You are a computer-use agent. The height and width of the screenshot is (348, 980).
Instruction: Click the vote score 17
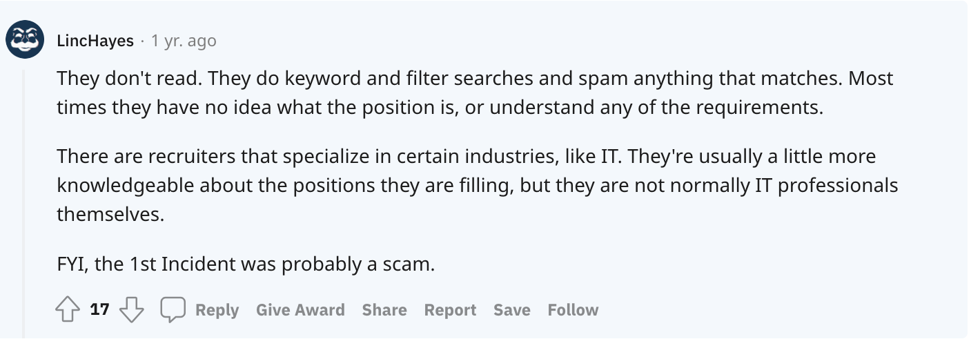[100, 310]
